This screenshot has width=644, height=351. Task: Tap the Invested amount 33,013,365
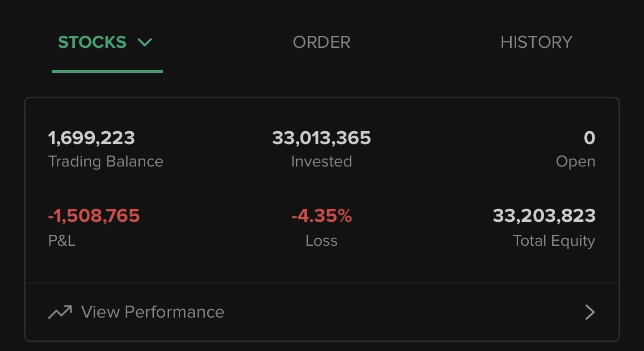(322, 138)
